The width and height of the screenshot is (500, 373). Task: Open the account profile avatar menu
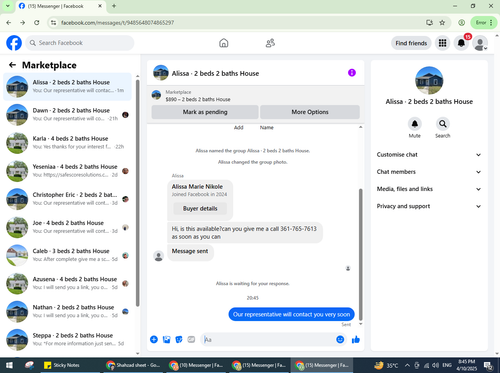[x=480, y=43]
